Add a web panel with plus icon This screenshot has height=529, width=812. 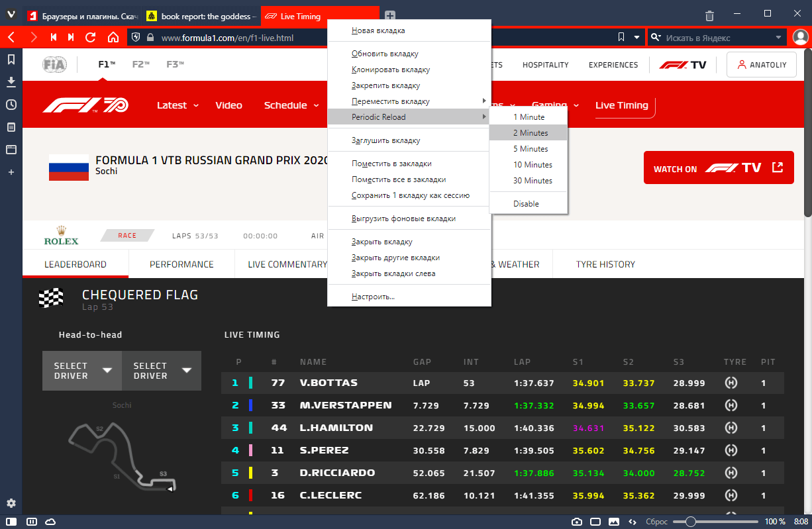(11, 172)
